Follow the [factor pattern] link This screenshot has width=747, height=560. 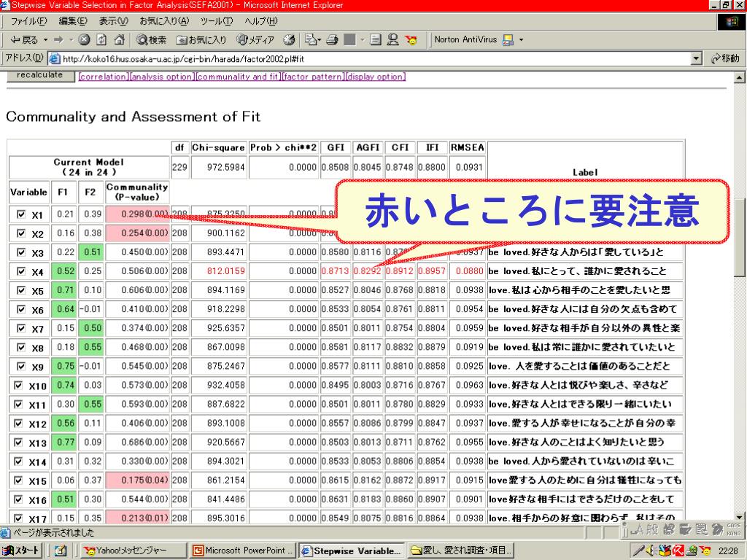pyautogui.click(x=313, y=77)
